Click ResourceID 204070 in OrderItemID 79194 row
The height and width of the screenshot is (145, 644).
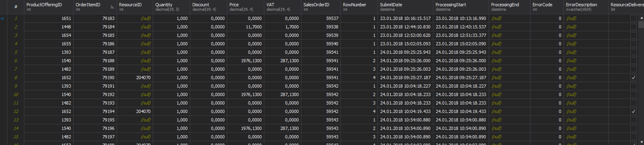point(135,111)
